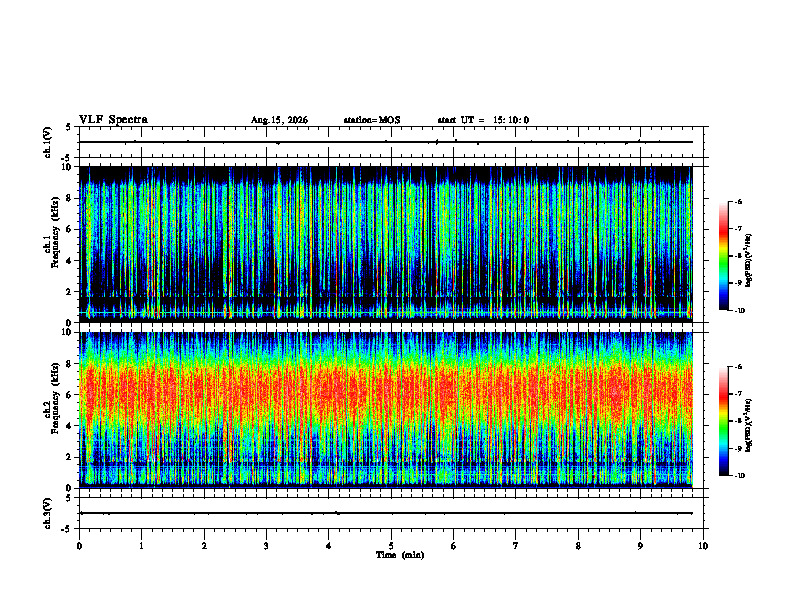The height and width of the screenshot is (612, 792).
Task: Click the "2" tick label on the time axis
Action: [x=204, y=546]
